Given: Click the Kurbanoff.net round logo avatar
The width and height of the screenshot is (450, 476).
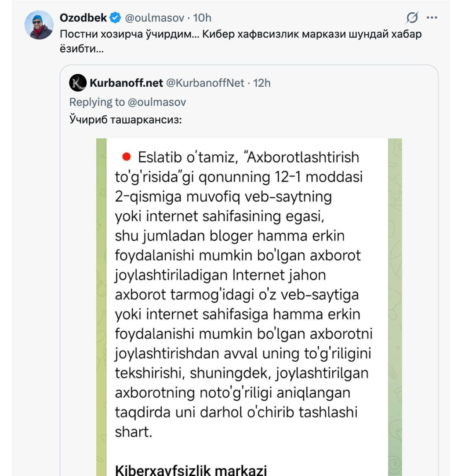Looking at the screenshot, I should 78,83.
